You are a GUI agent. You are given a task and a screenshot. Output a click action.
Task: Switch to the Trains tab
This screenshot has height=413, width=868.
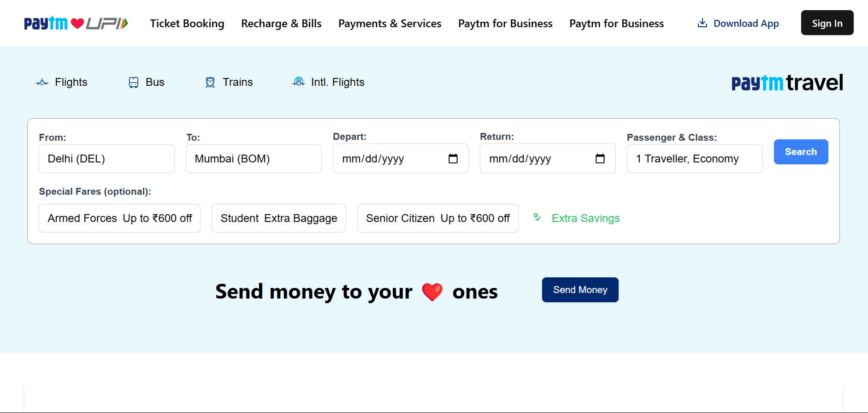229,82
